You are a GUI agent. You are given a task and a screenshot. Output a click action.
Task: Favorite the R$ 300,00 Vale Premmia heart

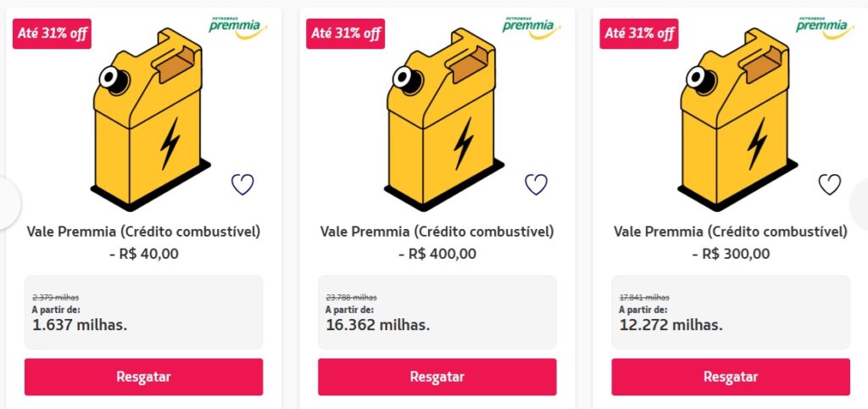[829, 184]
